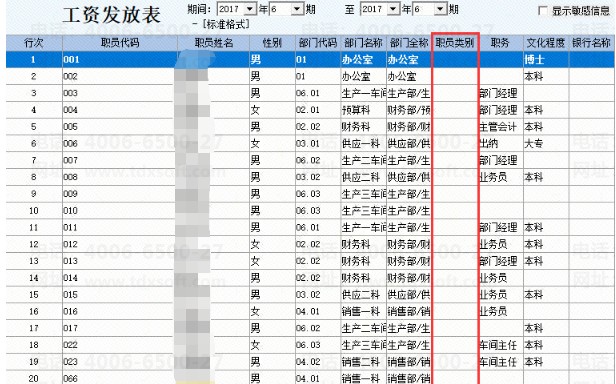Viewport: 616px width, 384px height.
Task: Open the start year 2017 dropdown
Action: (x=250, y=9)
